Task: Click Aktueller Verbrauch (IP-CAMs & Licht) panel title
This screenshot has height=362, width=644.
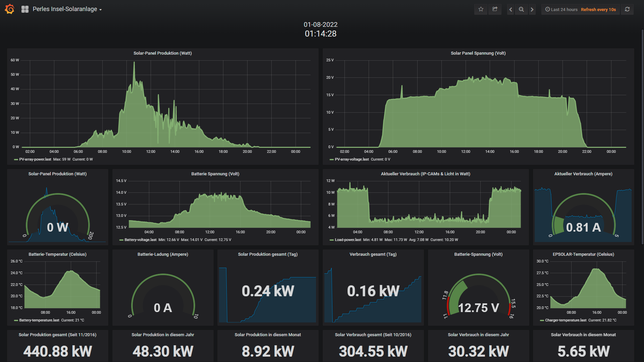Action: click(x=425, y=174)
